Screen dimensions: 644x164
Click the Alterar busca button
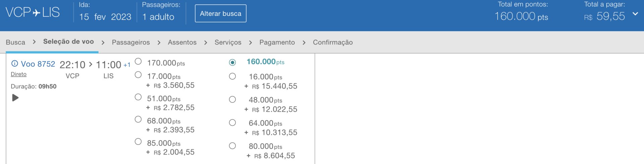221,13
